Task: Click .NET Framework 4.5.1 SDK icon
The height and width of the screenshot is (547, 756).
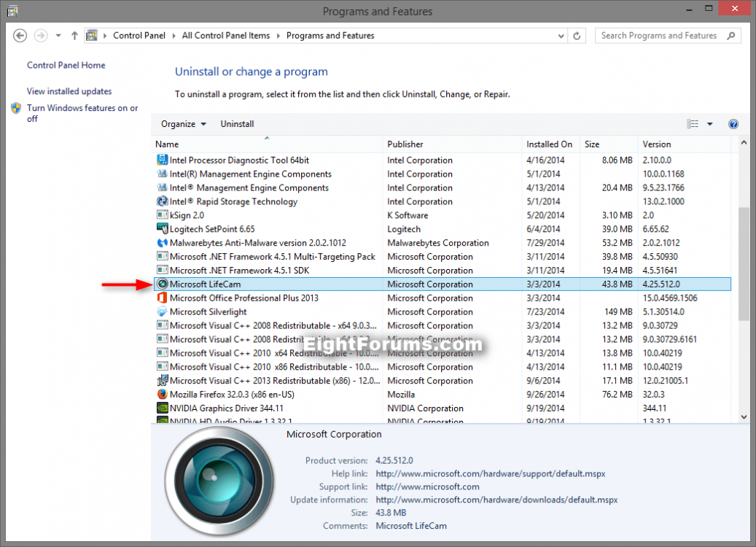Action: pos(163,271)
